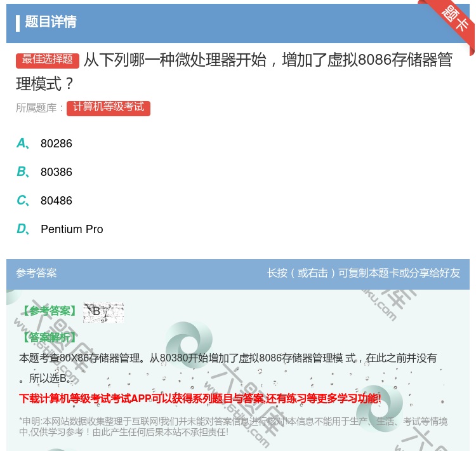Image resolution: width=476 pixels, height=451 pixels.
Task: Click the 【参考答案】 label
Action: (x=50, y=311)
